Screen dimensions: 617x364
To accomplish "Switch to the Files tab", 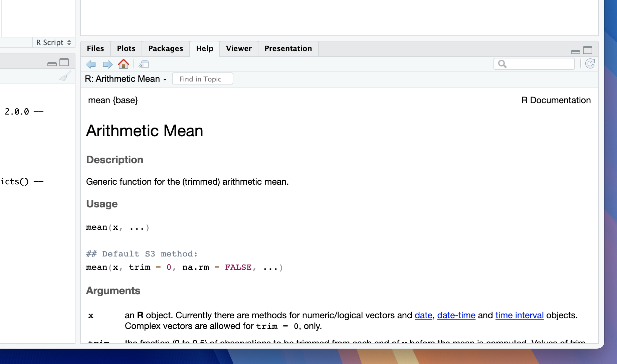I will coord(95,48).
